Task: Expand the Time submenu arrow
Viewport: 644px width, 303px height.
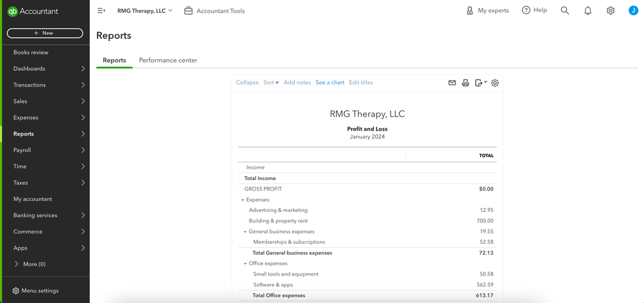Action: click(x=83, y=166)
